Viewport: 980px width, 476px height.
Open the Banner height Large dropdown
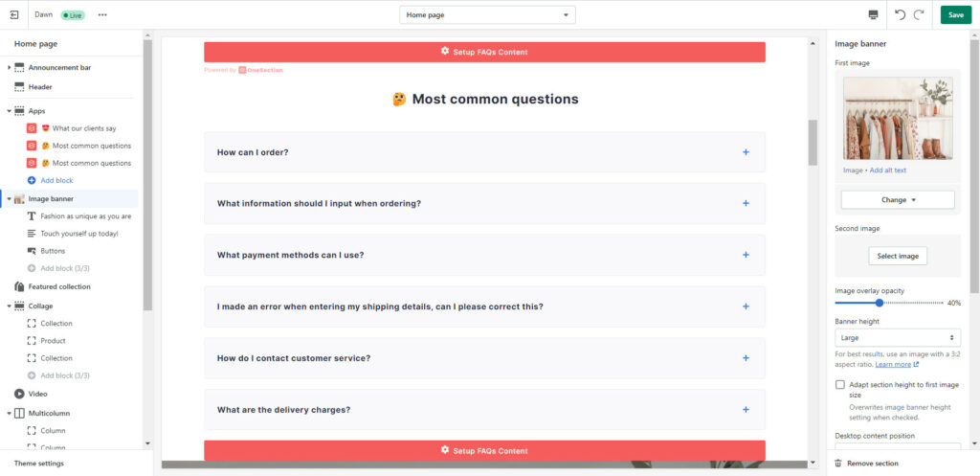pyautogui.click(x=898, y=338)
